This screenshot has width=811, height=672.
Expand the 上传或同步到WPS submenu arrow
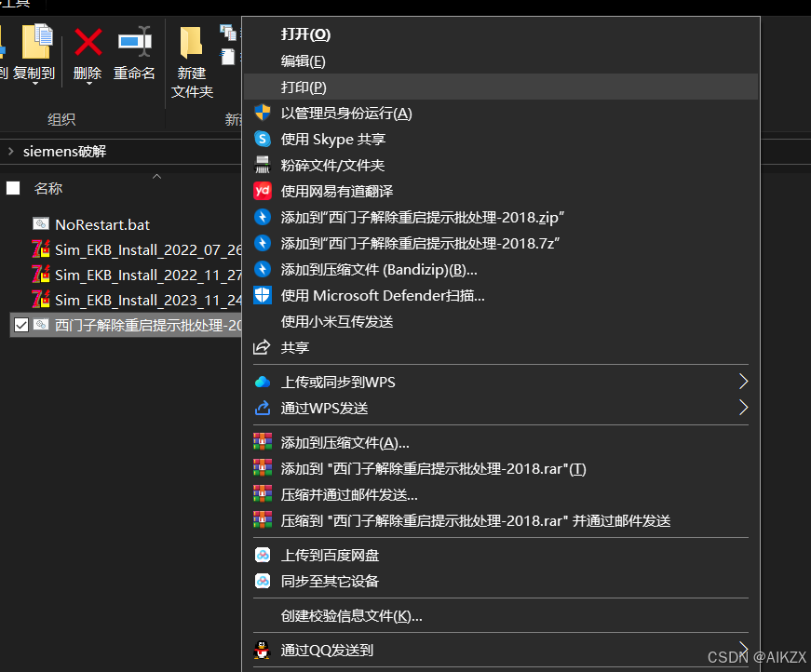(743, 382)
